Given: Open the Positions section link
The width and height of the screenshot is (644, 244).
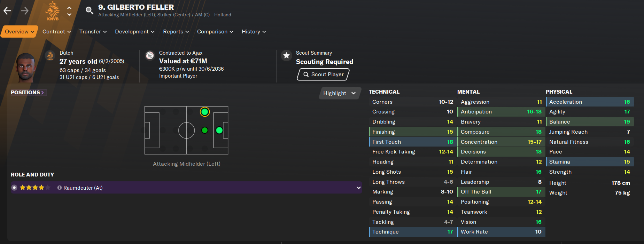Looking at the screenshot, I should point(28,93).
